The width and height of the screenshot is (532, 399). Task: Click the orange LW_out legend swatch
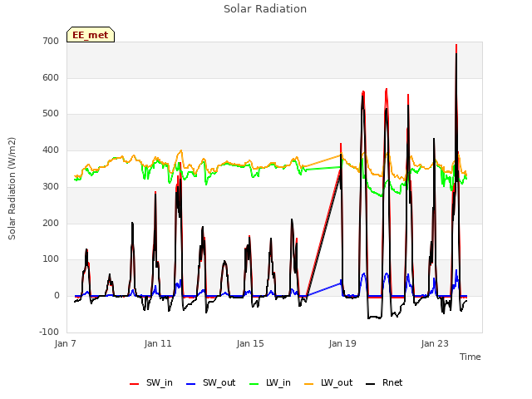[x=309, y=384]
